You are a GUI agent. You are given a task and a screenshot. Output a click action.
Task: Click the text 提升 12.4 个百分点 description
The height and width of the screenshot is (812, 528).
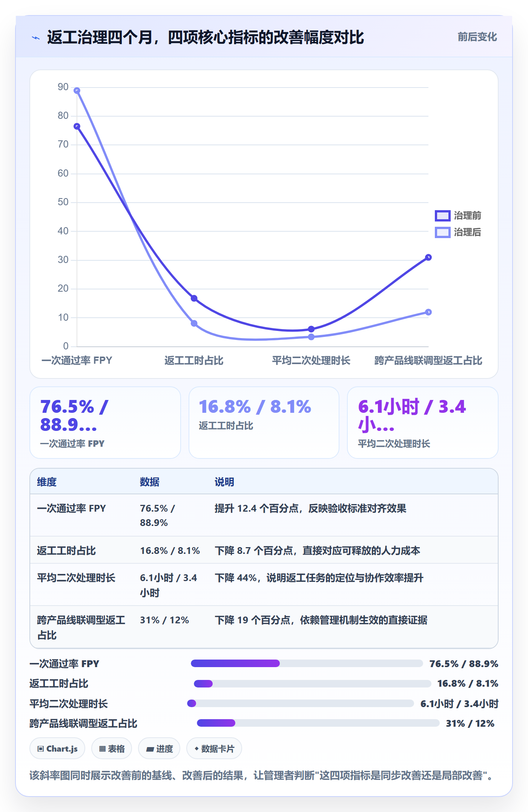310,508
